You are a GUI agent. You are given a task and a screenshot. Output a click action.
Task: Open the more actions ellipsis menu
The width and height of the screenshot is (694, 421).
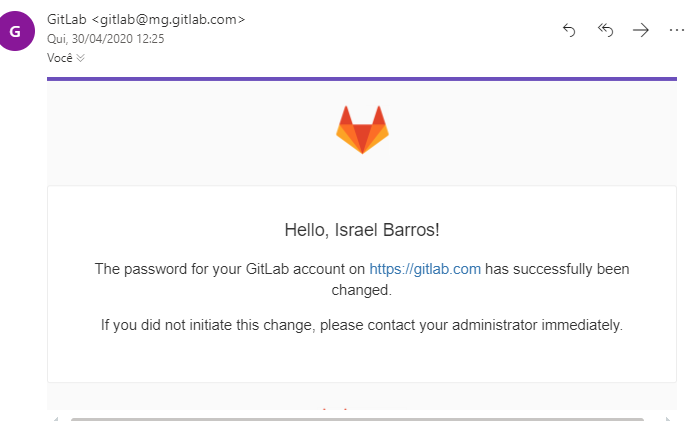[x=677, y=30]
